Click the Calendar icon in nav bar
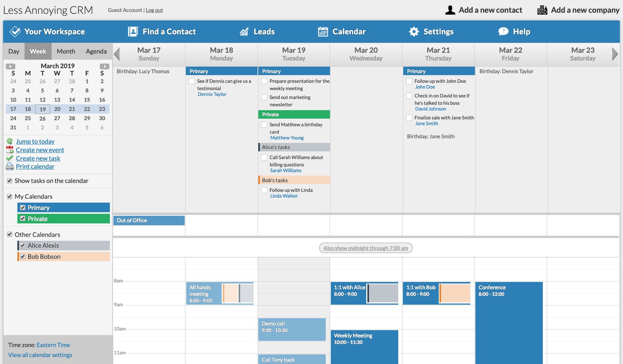Image resolution: width=623 pixels, height=364 pixels. pos(323,32)
